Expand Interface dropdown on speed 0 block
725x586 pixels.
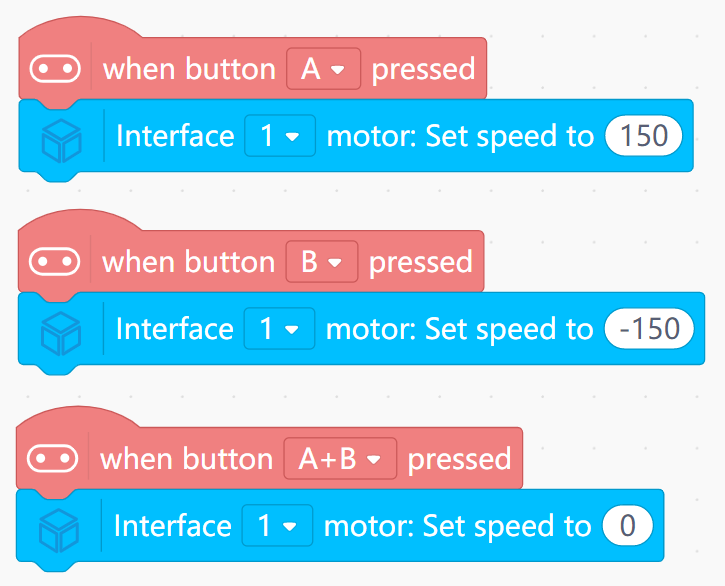[277, 526]
